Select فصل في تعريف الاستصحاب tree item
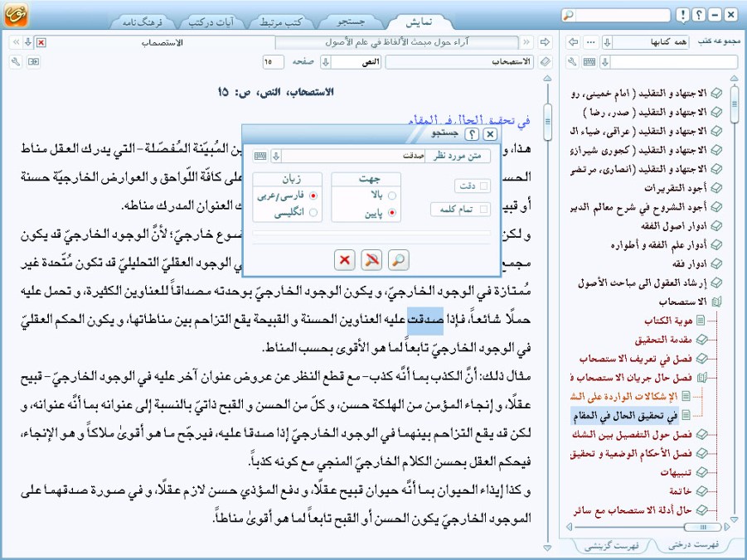The height and width of the screenshot is (560, 747). click(636, 358)
